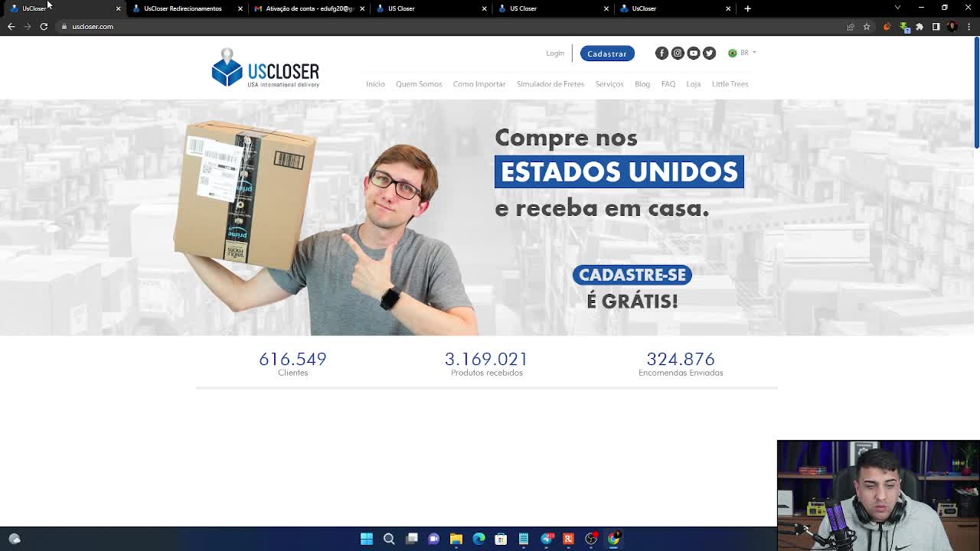Open Little Trees menu item

tap(730, 84)
